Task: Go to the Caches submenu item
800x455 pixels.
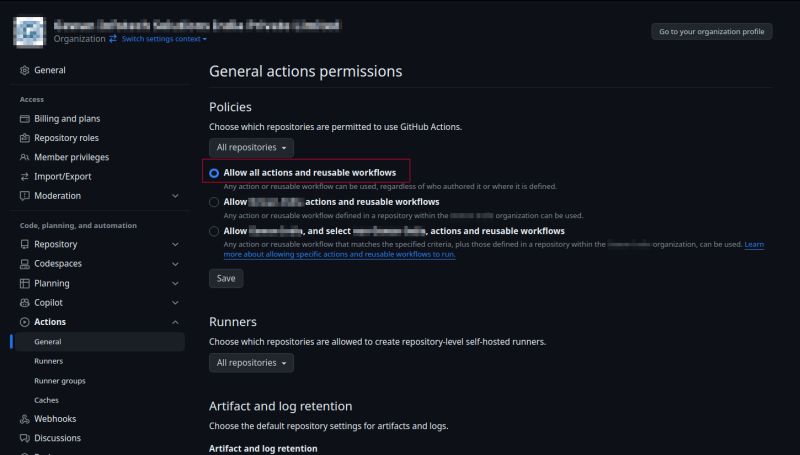Action: [x=46, y=400]
